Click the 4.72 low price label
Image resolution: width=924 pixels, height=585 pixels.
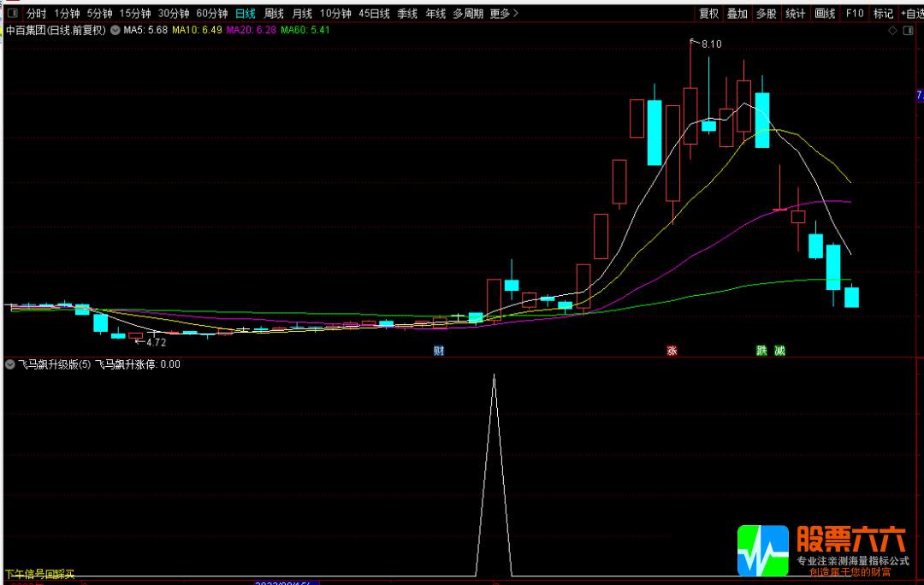click(x=157, y=342)
